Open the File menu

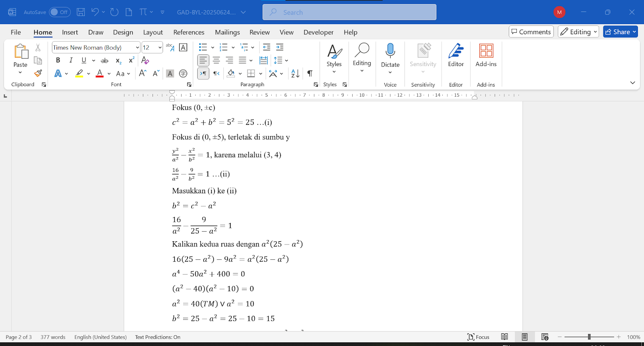click(x=16, y=32)
